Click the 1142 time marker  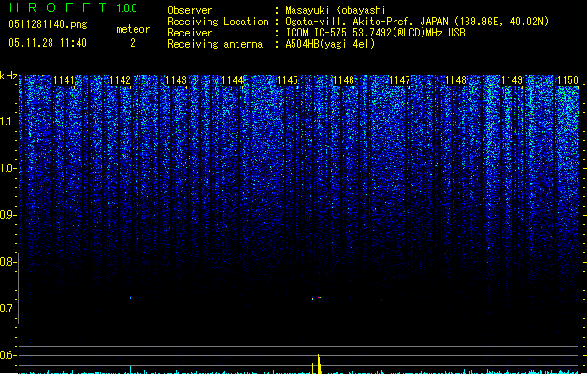120,80
